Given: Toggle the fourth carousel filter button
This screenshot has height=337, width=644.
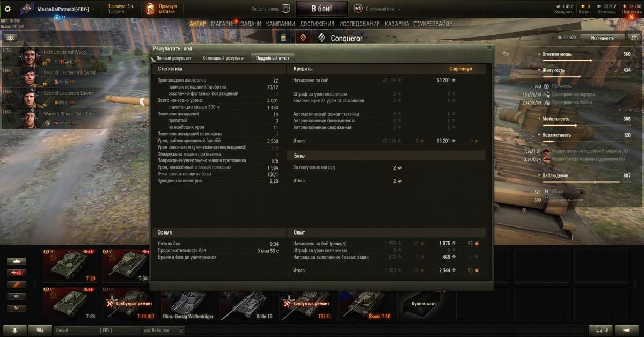Looking at the screenshot, I should tap(16, 296).
